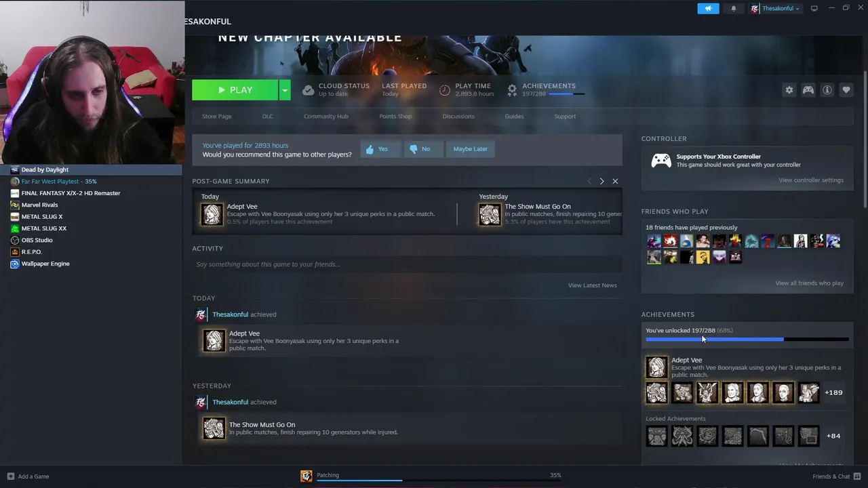The image size is (868, 488).
Task: Click Adept Vee achievement icon in summary
Action: pyautogui.click(x=212, y=214)
